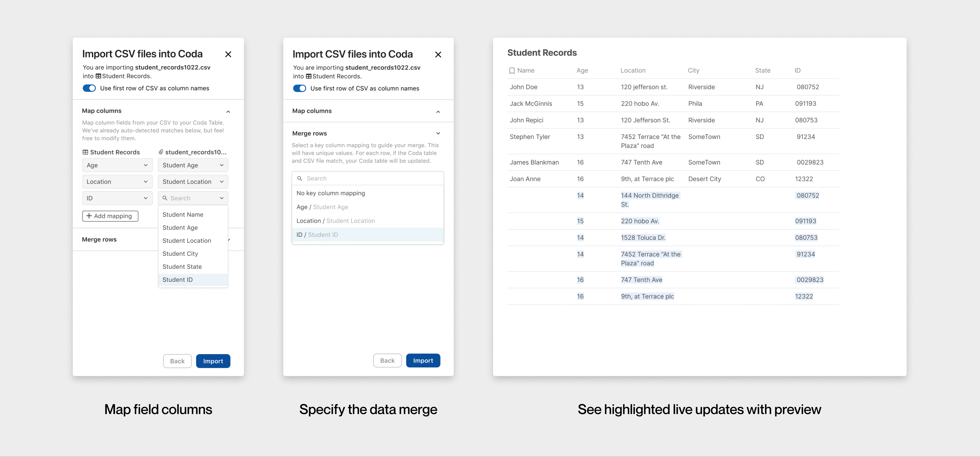Click magnifier icon in column Search dropdown

pyautogui.click(x=165, y=198)
